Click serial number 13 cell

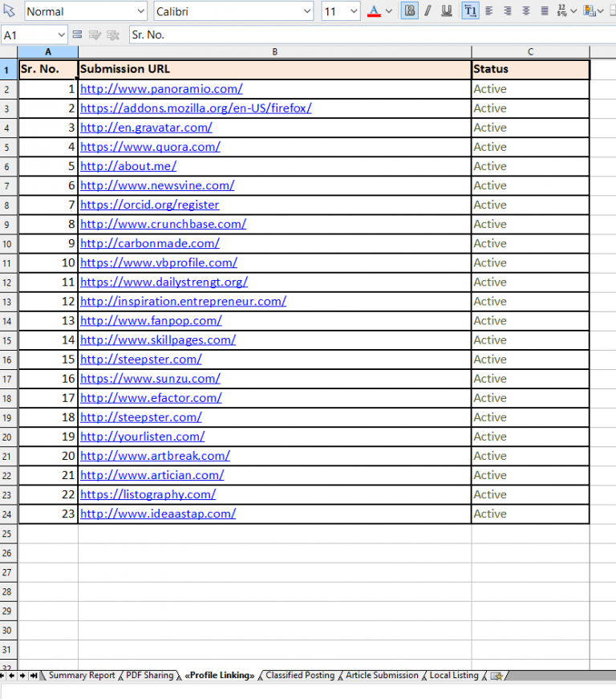click(48, 321)
